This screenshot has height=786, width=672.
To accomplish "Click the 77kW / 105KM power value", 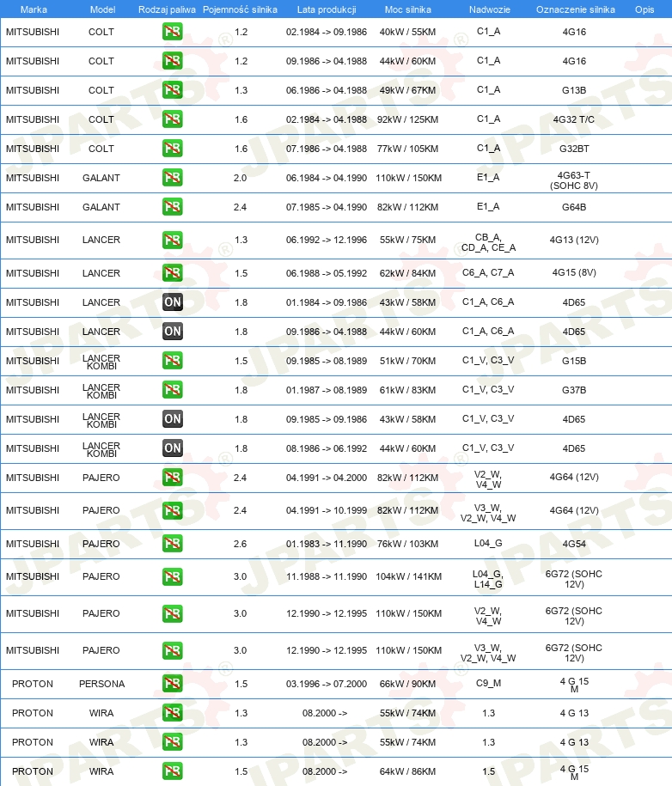I will tap(407, 149).
